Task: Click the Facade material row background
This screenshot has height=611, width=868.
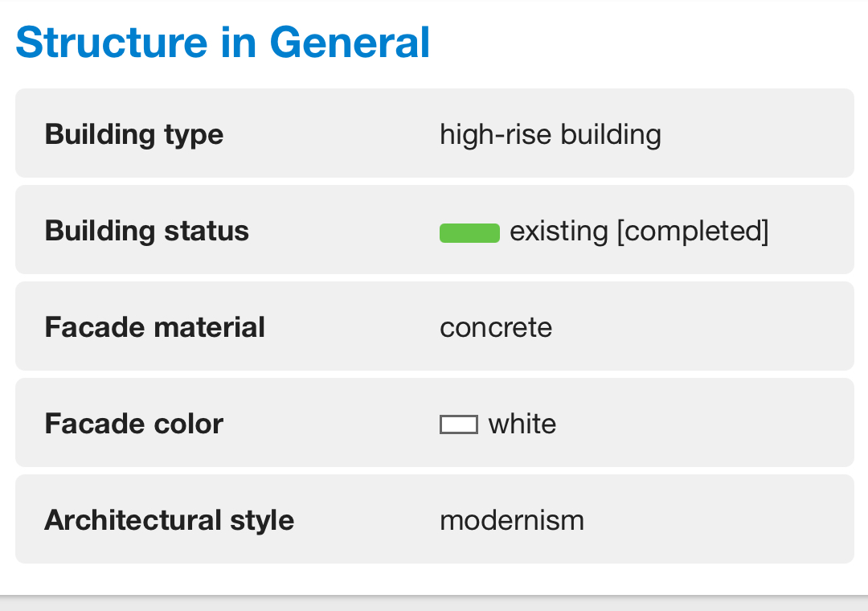Action: pyautogui.click(x=435, y=326)
